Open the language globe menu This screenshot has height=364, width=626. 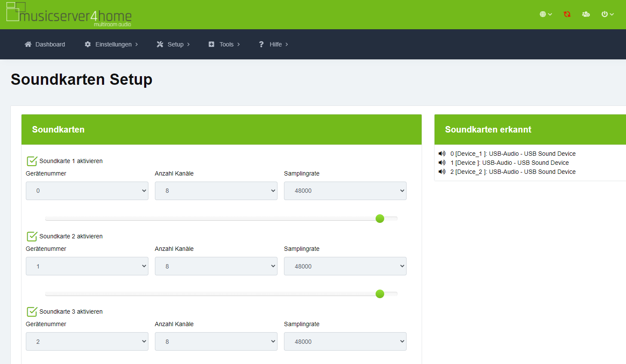point(546,14)
